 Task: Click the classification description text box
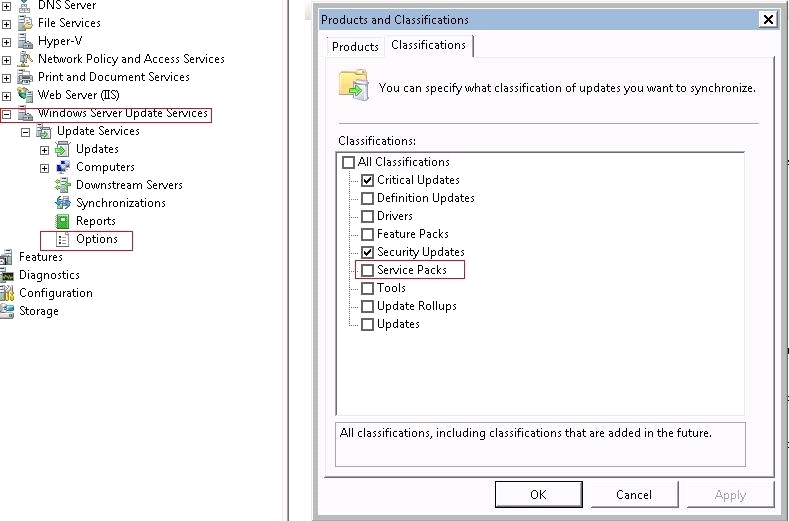pyautogui.click(x=540, y=444)
